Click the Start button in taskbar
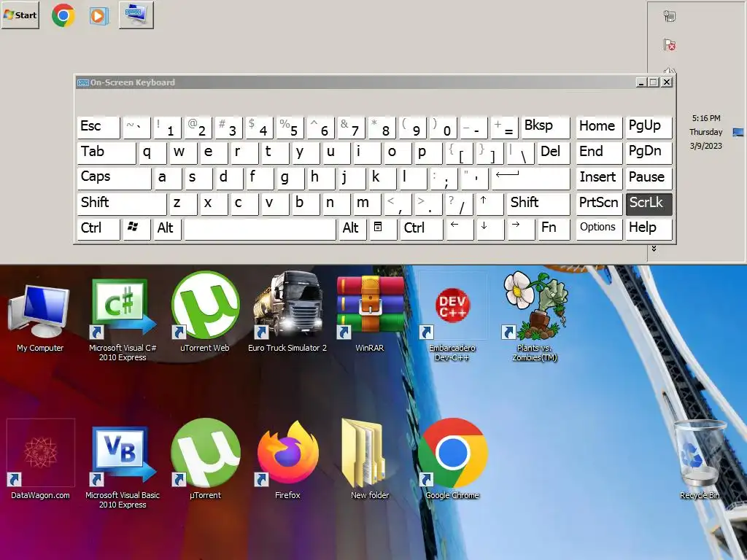Image resolution: width=747 pixels, height=560 pixels. [20, 15]
